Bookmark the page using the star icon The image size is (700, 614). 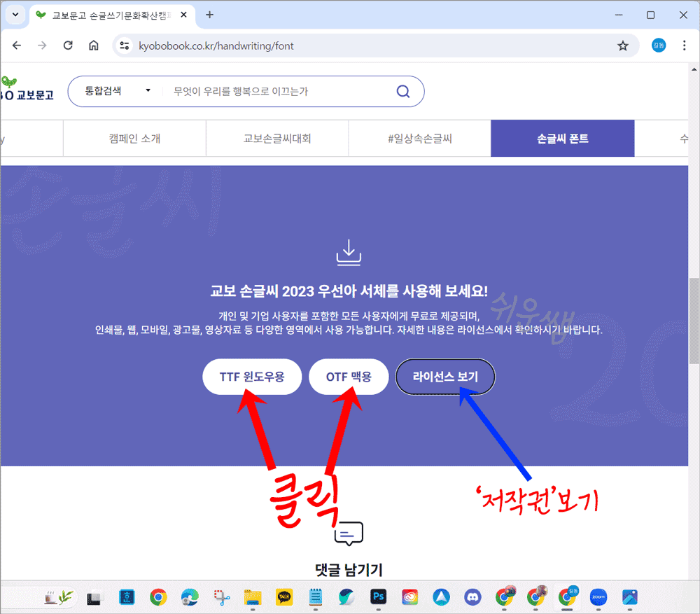tap(623, 45)
